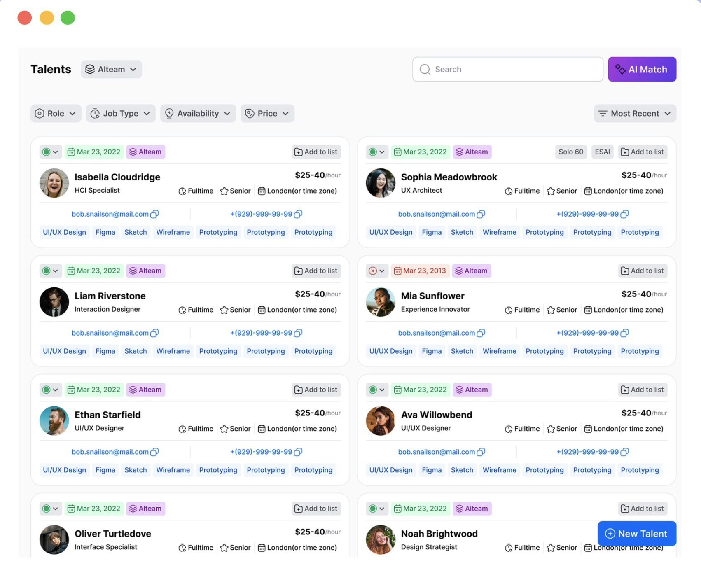Click the calendar icon on Sophia Meadowbrook's date badge
The height and width of the screenshot is (588, 701).
click(397, 152)
